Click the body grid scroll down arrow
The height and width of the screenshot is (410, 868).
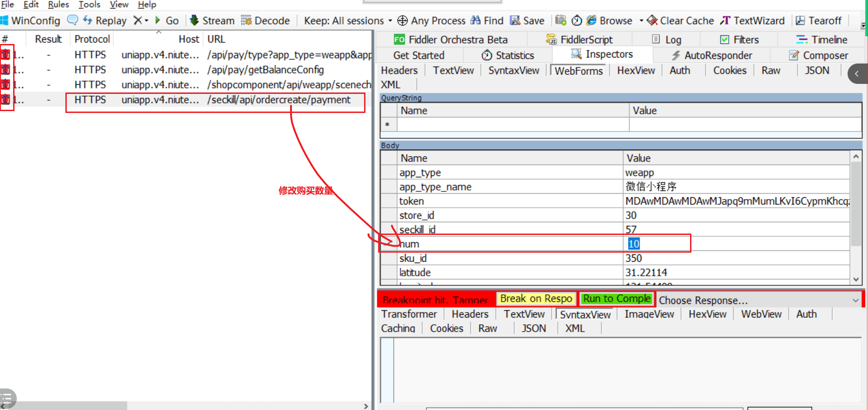(x=856, y=280)
